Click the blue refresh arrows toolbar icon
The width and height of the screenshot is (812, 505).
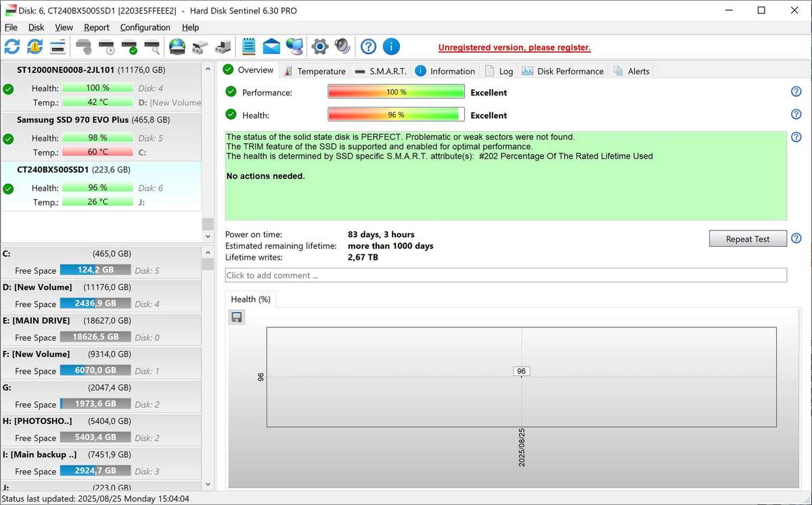[12, 47]
